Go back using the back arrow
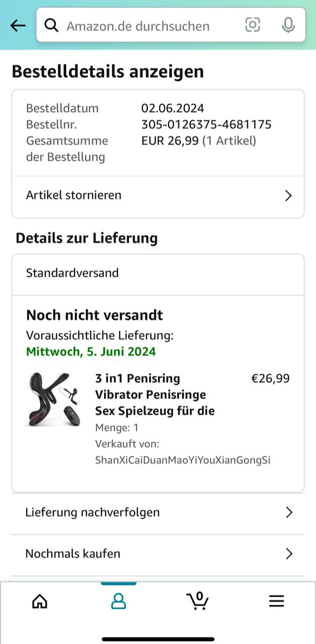 [x=18, y=25]
